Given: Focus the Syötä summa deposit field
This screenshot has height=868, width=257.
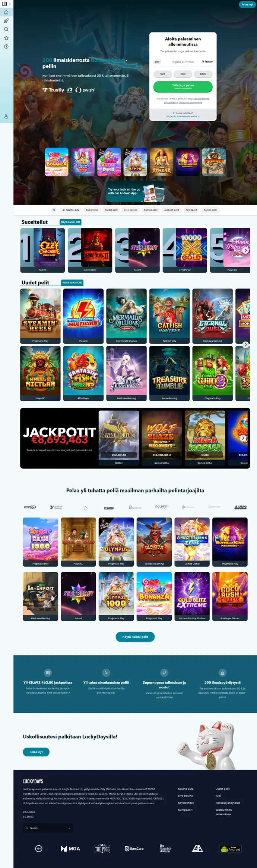Looking at the screenshot, I should coord(183,62).
